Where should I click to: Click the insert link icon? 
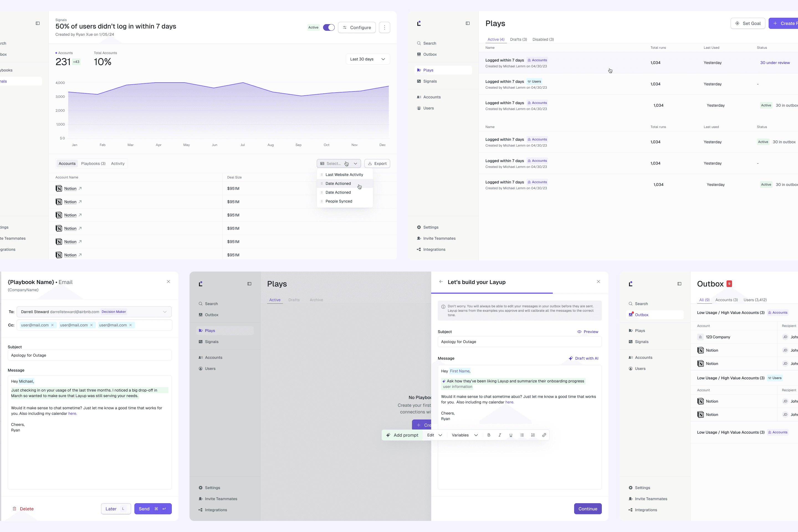point(544,435)
